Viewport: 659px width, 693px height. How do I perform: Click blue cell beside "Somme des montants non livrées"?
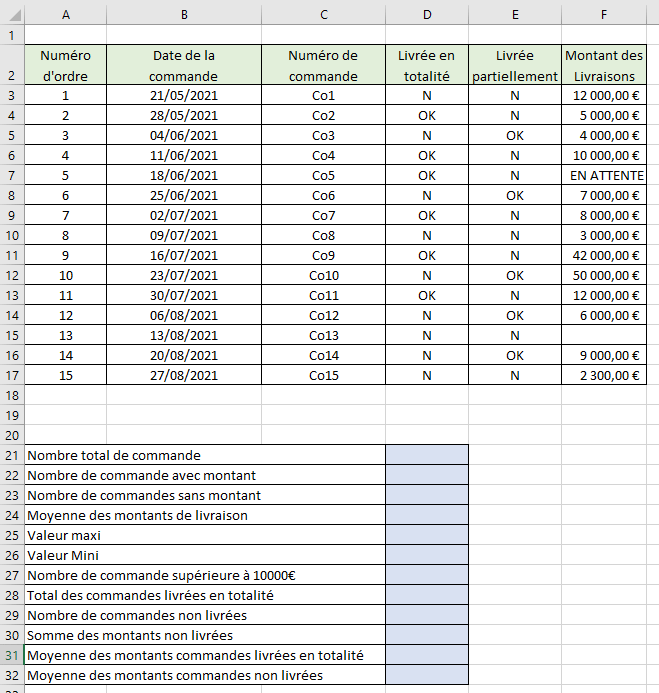click(x=427, y=635)
